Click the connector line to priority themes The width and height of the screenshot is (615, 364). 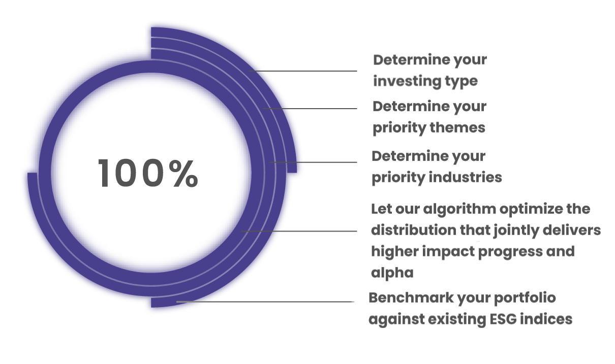coord(310,109)
